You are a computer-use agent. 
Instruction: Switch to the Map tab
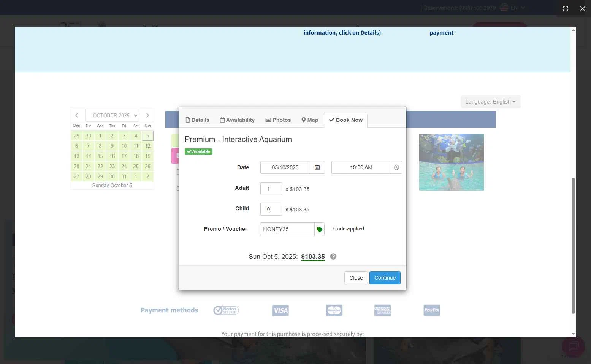tap(310, 120)
